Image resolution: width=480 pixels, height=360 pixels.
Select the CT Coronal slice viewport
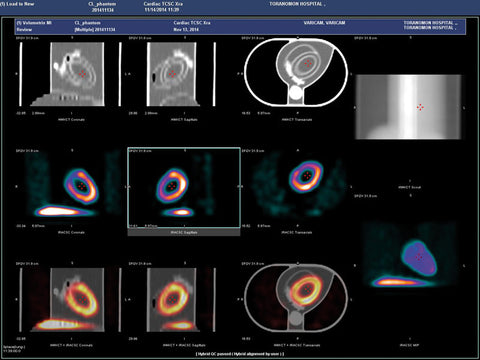(71, 74)
